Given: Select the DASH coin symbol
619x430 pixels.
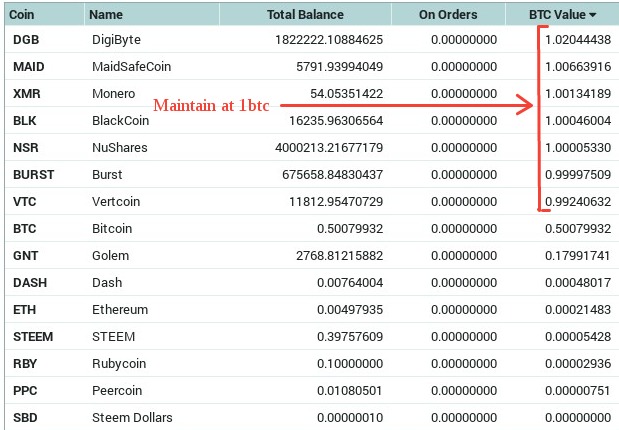Looking at the screenshot, I should [30, 283].
